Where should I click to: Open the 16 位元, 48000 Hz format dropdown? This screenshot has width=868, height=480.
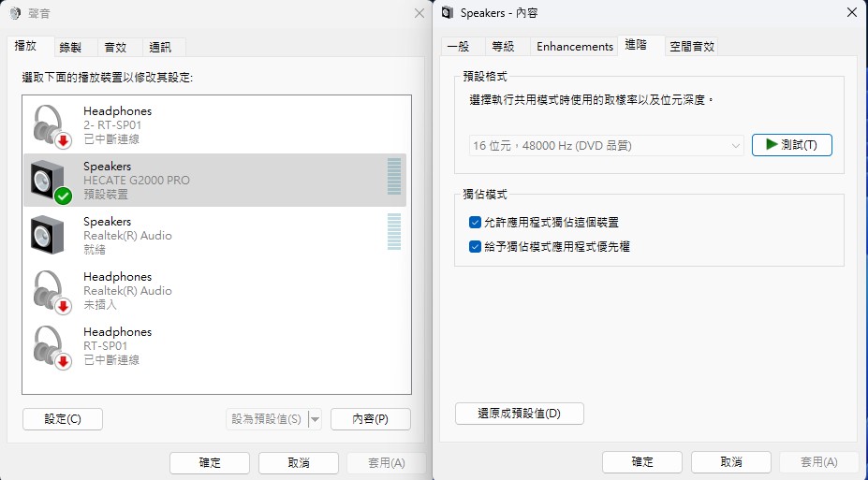coord(606,145)
